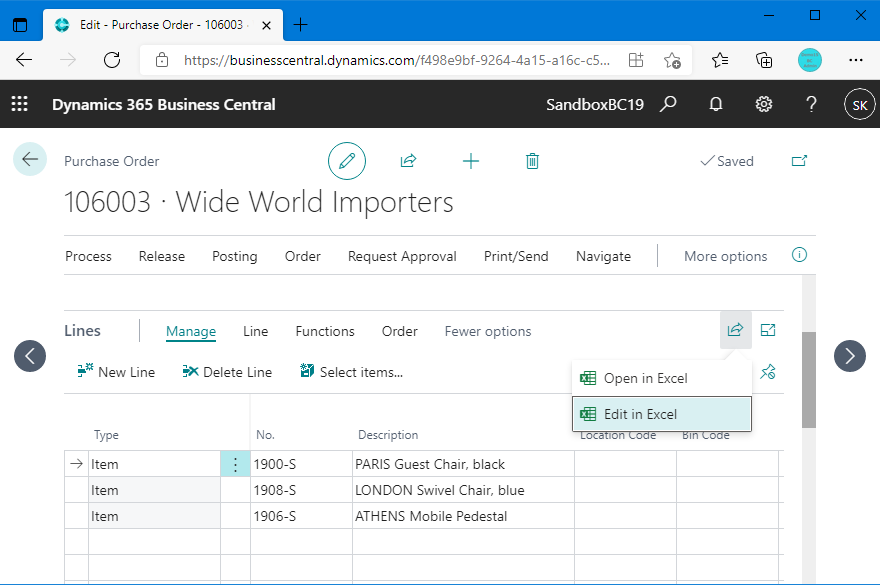Open browser favorites star list icon
Screen dimensions: 880x585
[x=719, y=60]
